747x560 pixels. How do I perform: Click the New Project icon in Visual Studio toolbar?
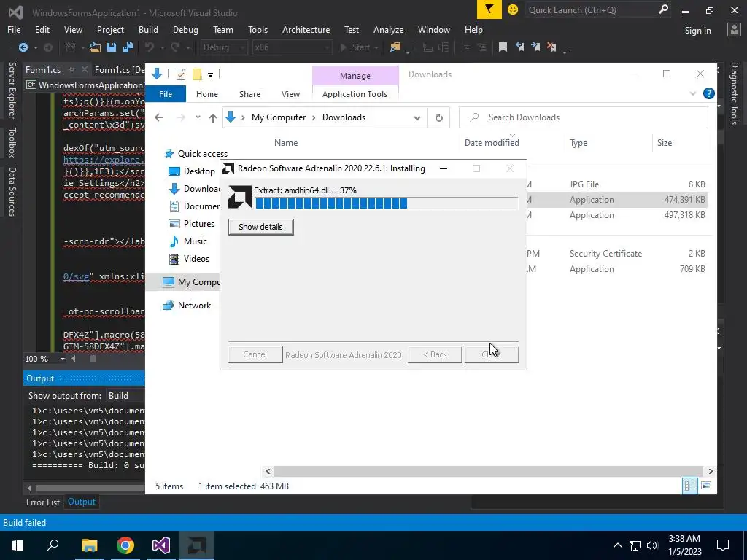pyautogui.click(x=71, y=47)
